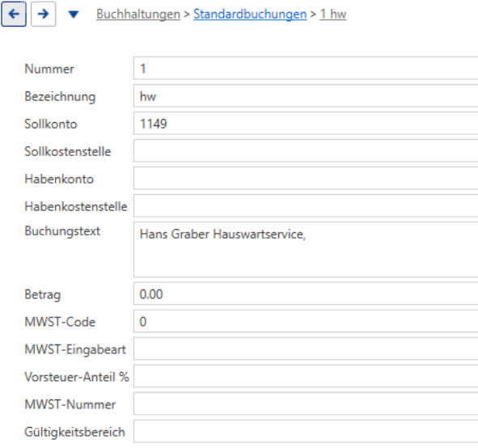Select the 'Bezeichnung' label text
Image resolution: width=478 pixels, height=448 pixels.
coord(60,96)
